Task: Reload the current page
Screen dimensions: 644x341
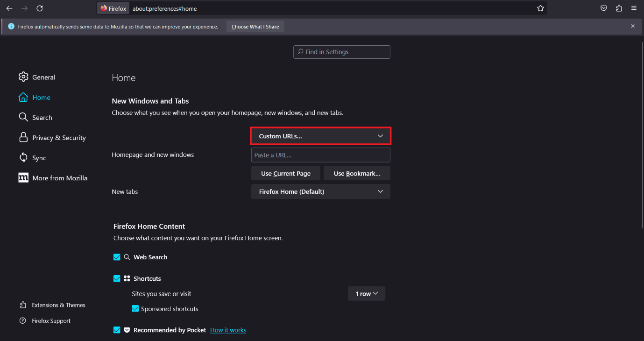Action: 40,8
